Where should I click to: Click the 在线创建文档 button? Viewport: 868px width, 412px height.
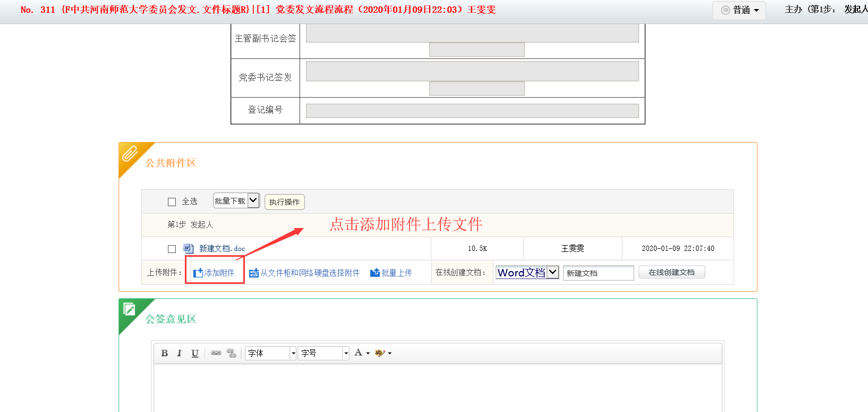671,272
